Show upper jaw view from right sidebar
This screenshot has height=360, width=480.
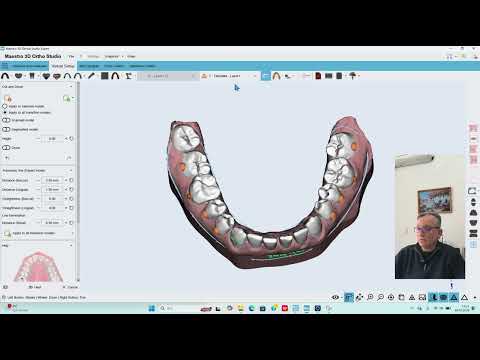tap(473, 212)
